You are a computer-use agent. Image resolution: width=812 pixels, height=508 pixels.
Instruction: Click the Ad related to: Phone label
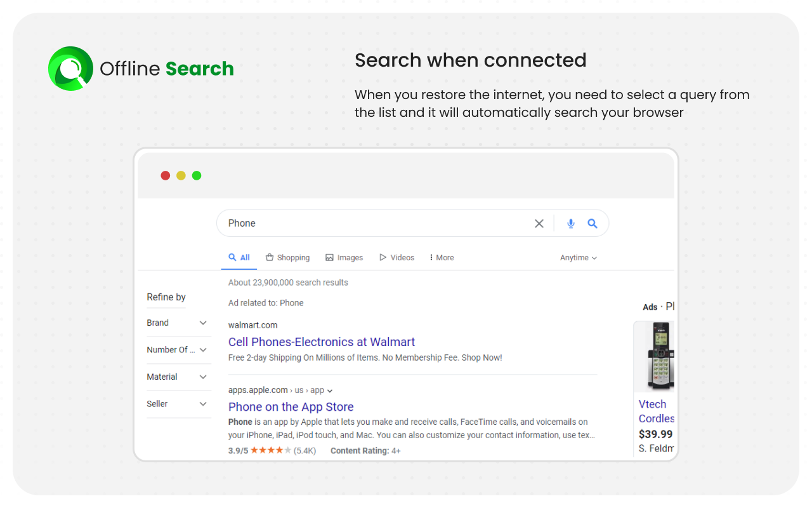pos(266,303)
